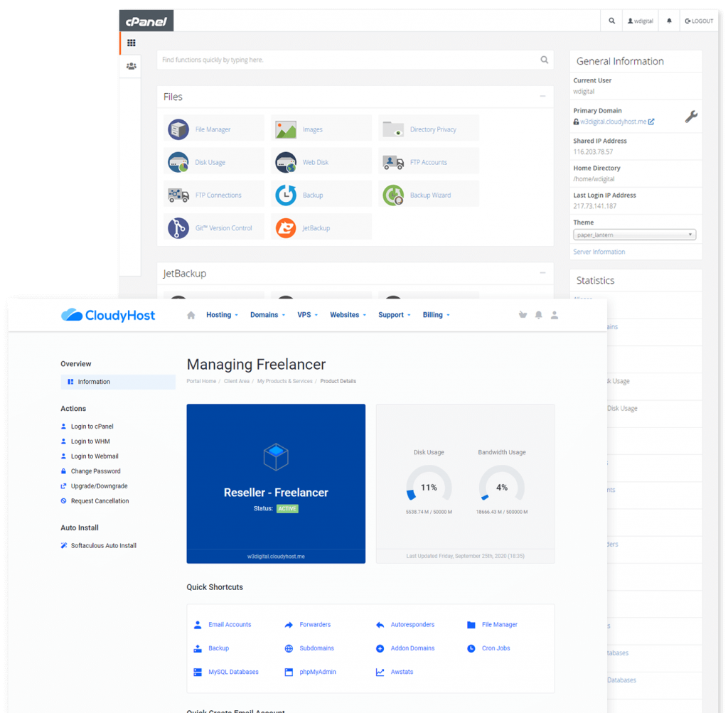Open the external link icon after primary domain

coord(651,122)
